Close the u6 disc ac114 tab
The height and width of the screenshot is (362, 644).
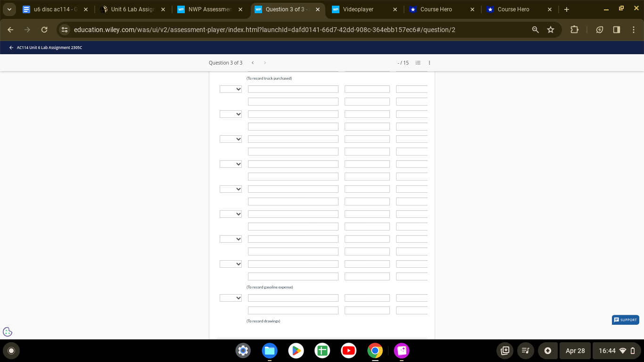click(85, 9)
